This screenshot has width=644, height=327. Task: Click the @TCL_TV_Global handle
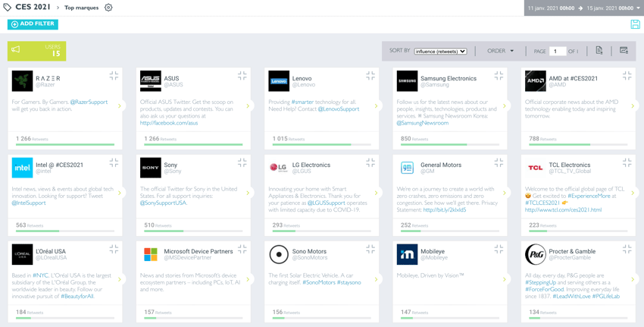[569, 171]
